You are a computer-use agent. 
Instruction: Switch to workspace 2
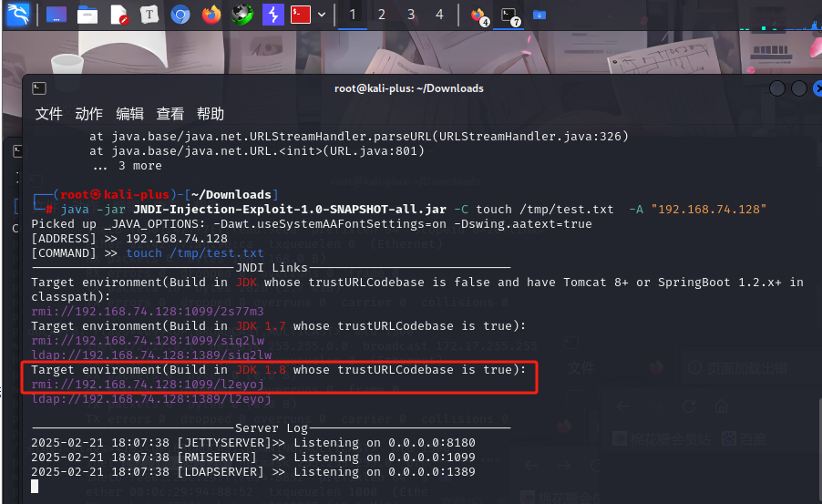point(382,15)
